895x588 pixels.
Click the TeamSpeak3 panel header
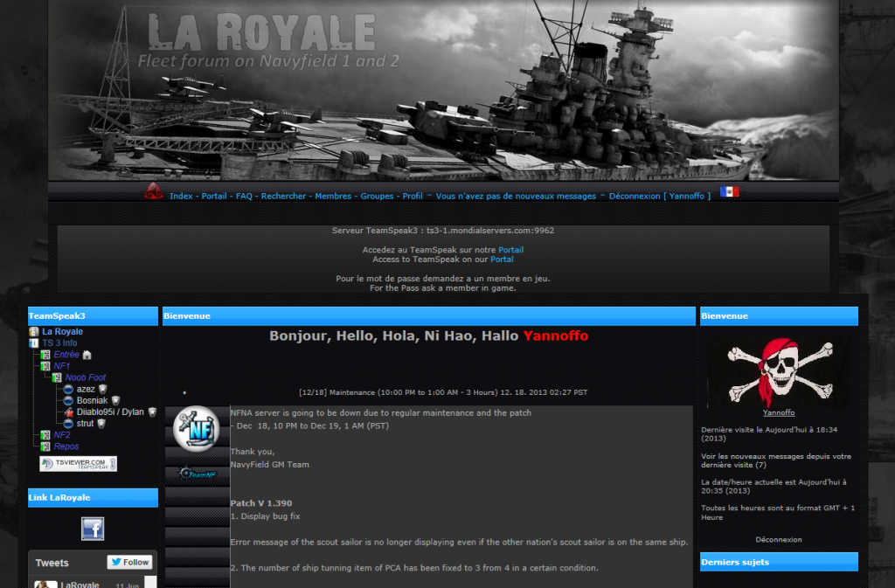[93, 316]
